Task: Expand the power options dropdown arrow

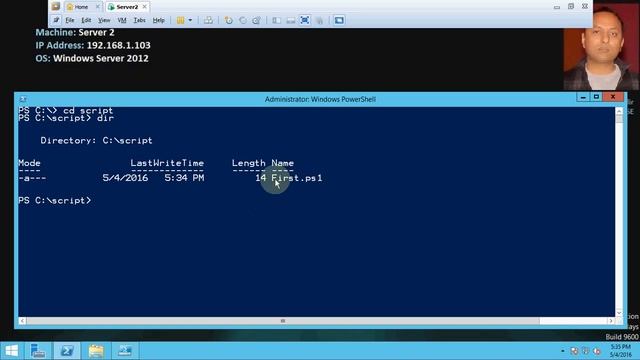Action: point(190,20)
